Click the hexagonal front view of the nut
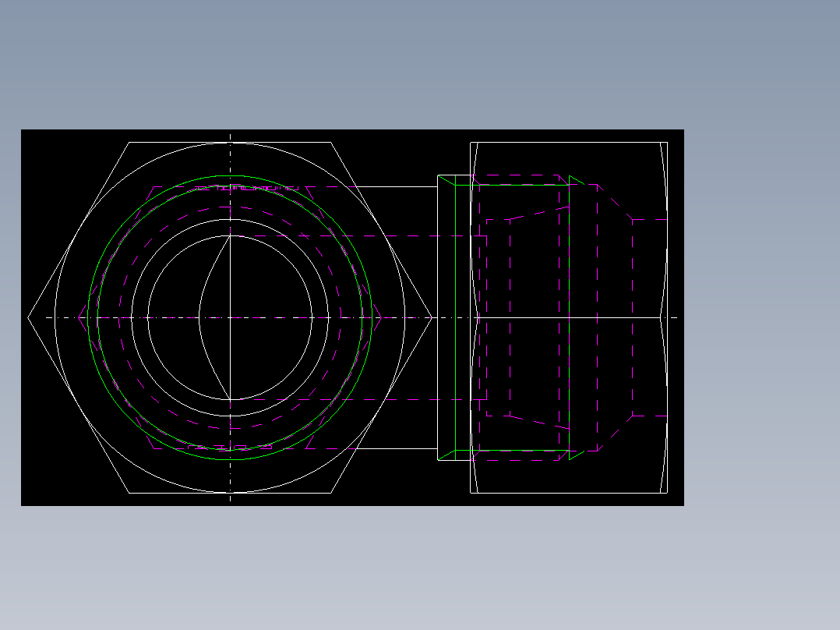 pyautogui.click(x=230, y=317)
